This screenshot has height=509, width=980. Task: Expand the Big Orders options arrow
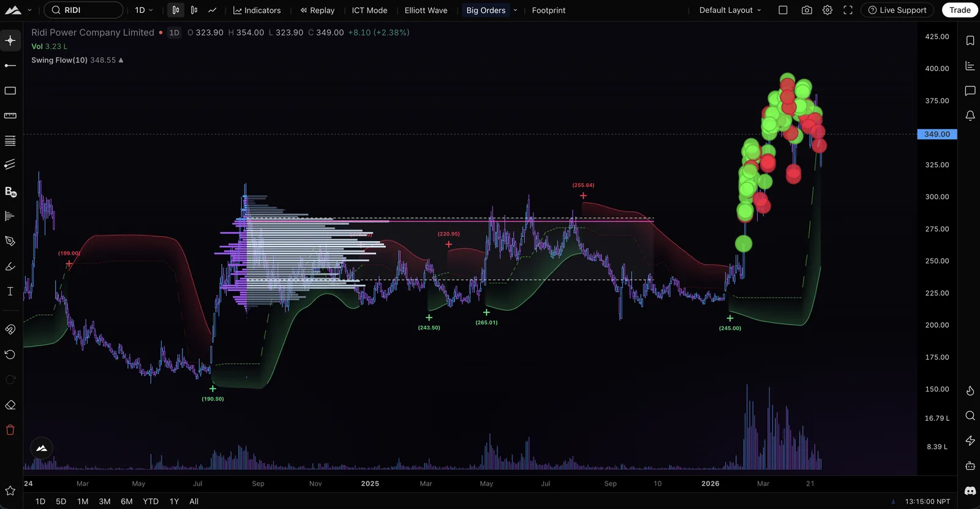[x=515, y=10]
